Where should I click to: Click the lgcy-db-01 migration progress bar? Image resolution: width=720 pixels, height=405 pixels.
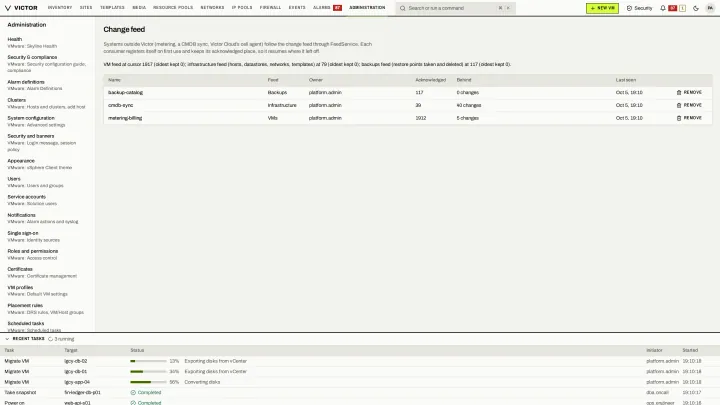pos(148,371)
